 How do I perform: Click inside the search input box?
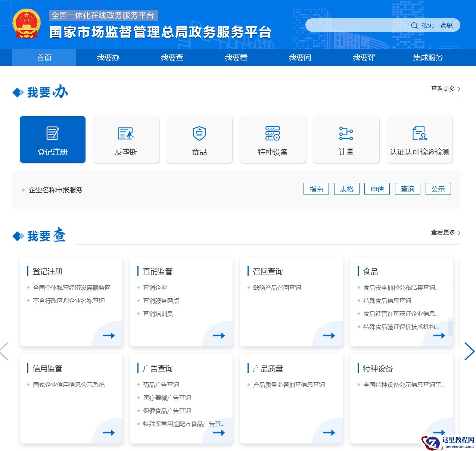[x=355, y=25]
